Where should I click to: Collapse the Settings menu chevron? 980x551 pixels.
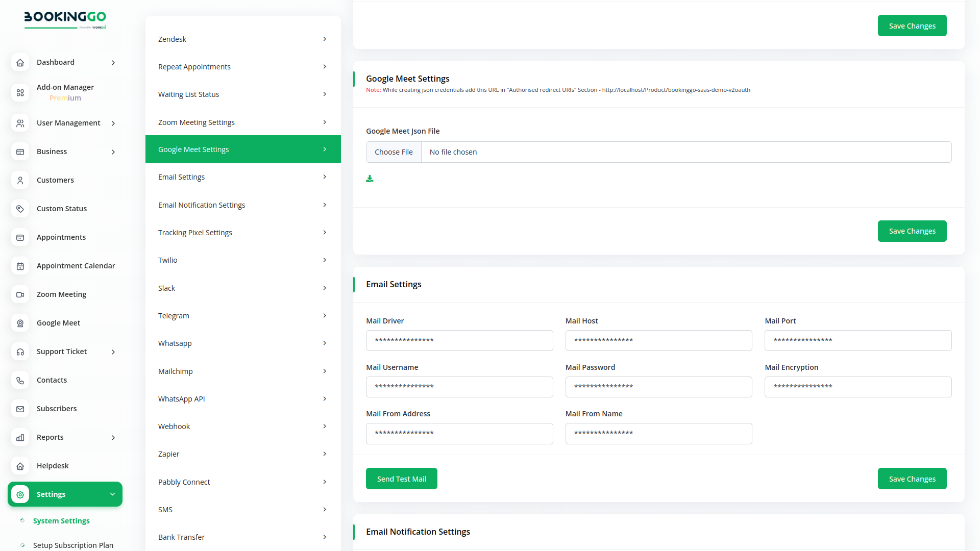coord(112,494)
